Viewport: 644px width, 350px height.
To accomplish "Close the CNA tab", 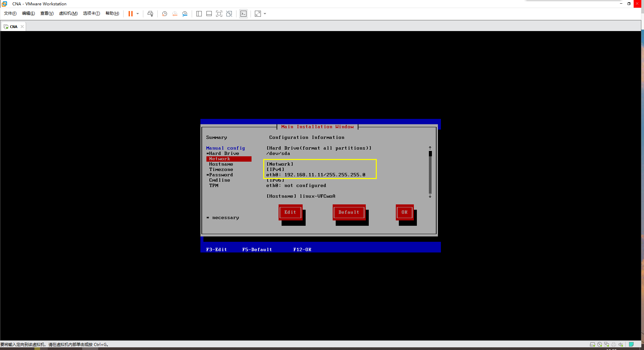I will [x=22, y=27].
